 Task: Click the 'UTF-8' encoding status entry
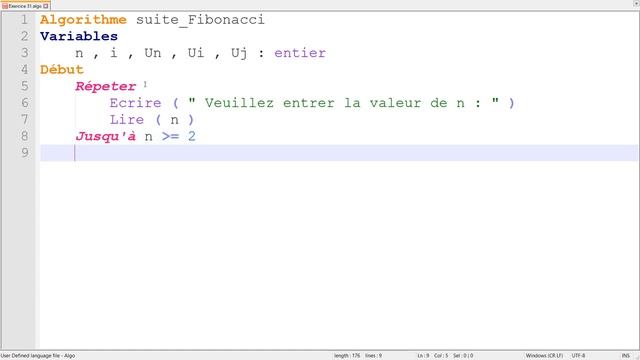coord(578,356)
